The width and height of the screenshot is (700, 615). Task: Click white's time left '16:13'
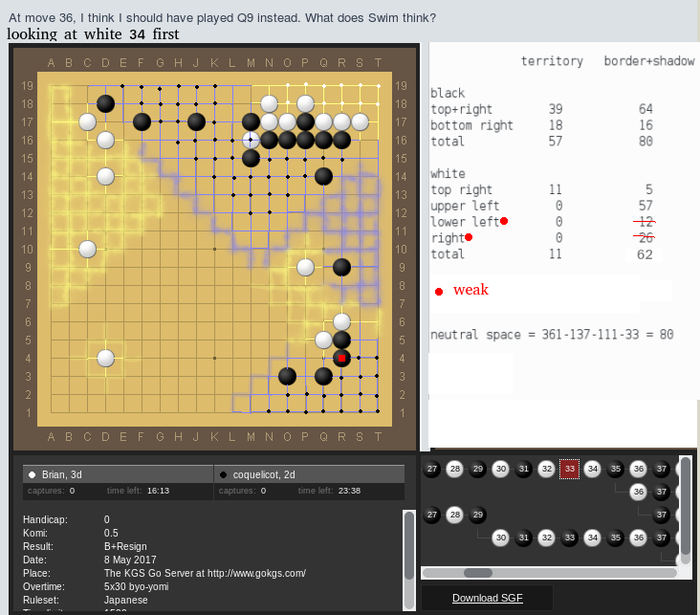coord(158,491)
